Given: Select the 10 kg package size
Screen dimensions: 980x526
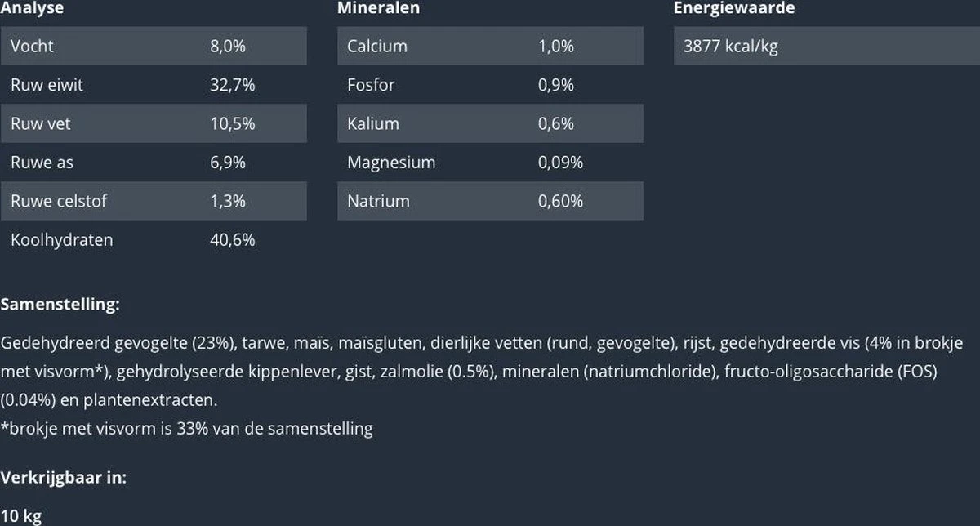Looking at the screenshot, I should (x=21, y=516).
